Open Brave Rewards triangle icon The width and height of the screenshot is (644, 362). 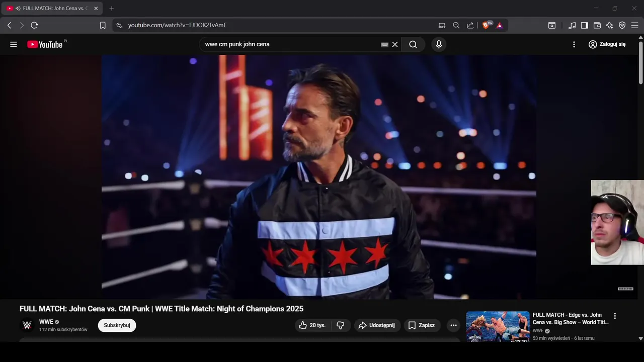(500, 25)
